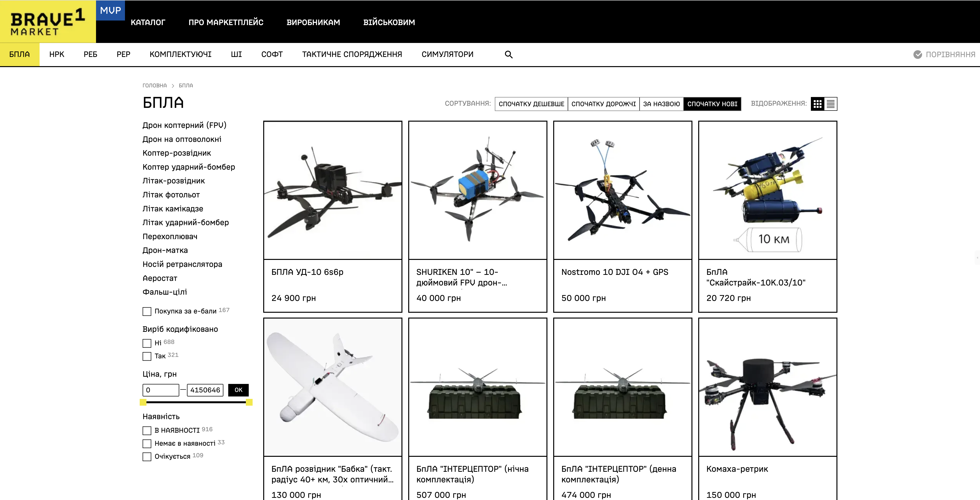Click the maximum price slider handle
The image size is (980, 500).
(249, 402)
